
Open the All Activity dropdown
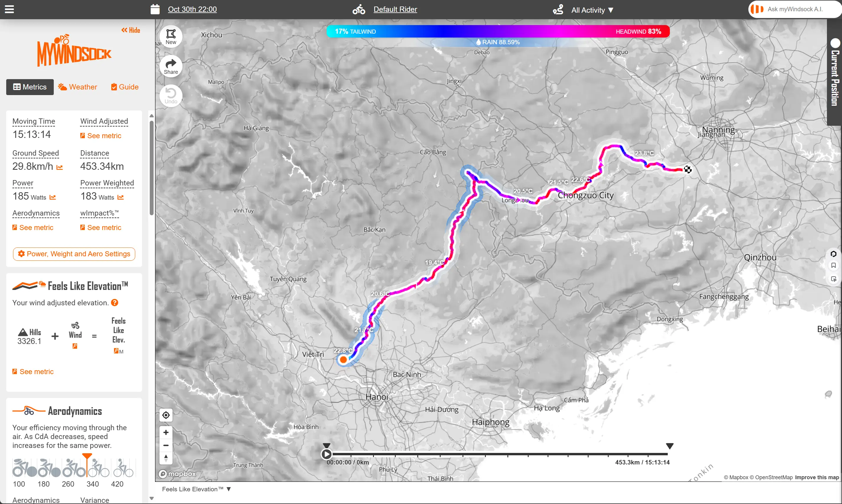pos(592,10)
